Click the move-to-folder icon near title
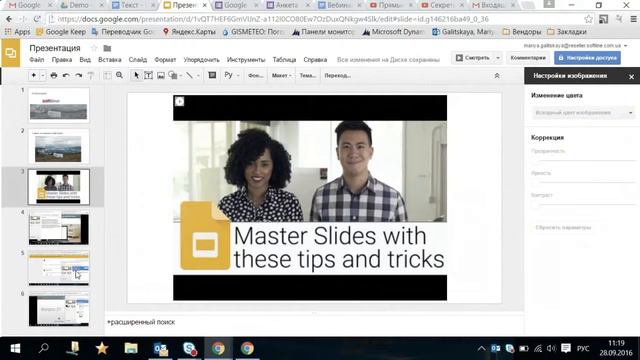The width and height of the screenshot is (640, 360). click(107, 48)
